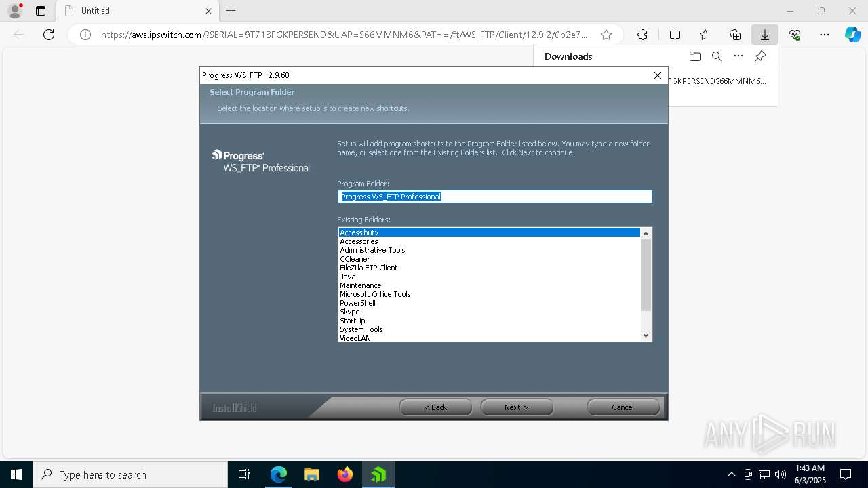Image resolution: width=868 pixels, height=488 pixels.
Task: Open Browser essentials icon
Action: coord(795,35)
